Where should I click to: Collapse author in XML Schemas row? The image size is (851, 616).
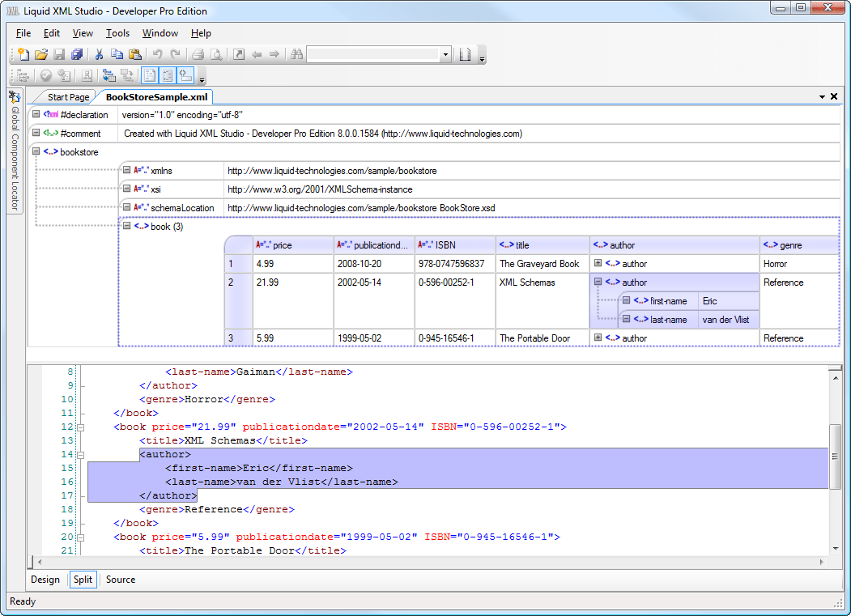tap(598, 282)
